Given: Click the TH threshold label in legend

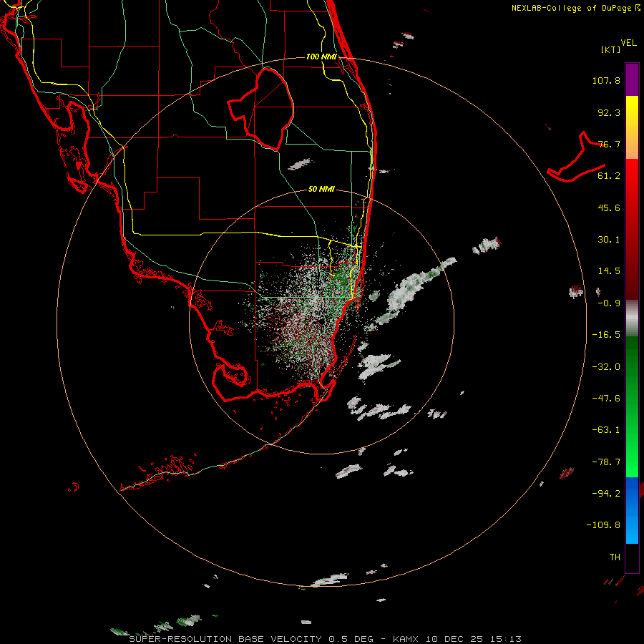Looking at the screenshot, I should tap(615, 557).
